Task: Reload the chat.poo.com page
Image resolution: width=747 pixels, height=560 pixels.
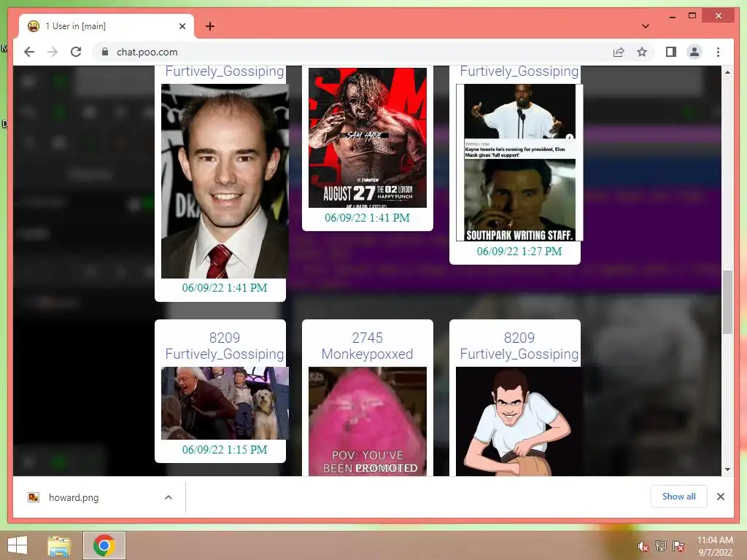Action: click(76, 52)
